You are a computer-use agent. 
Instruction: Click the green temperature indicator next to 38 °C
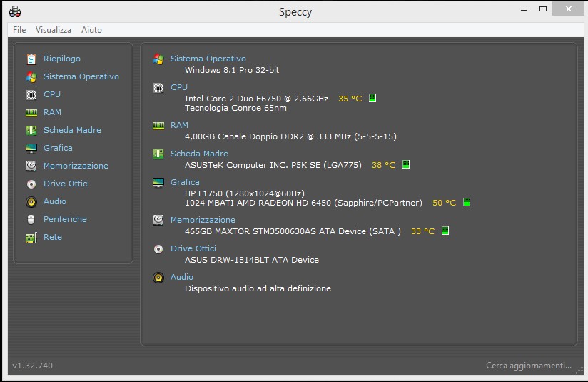(x=406, y=164)
